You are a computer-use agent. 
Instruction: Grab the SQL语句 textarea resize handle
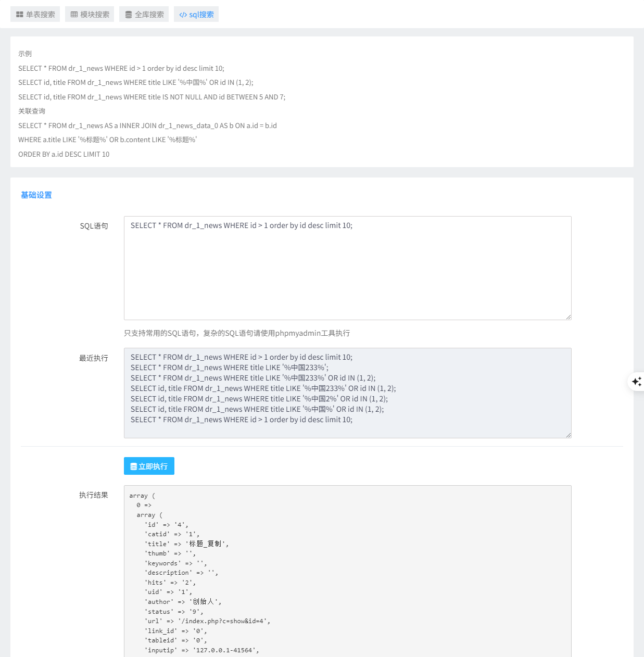pyautogui.click(x=568, y=317)
